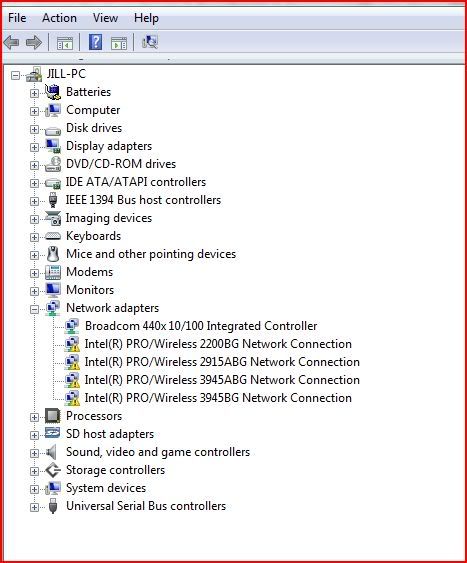
Task: Select Mice and other pointing devices label
Action: (151, 254)
